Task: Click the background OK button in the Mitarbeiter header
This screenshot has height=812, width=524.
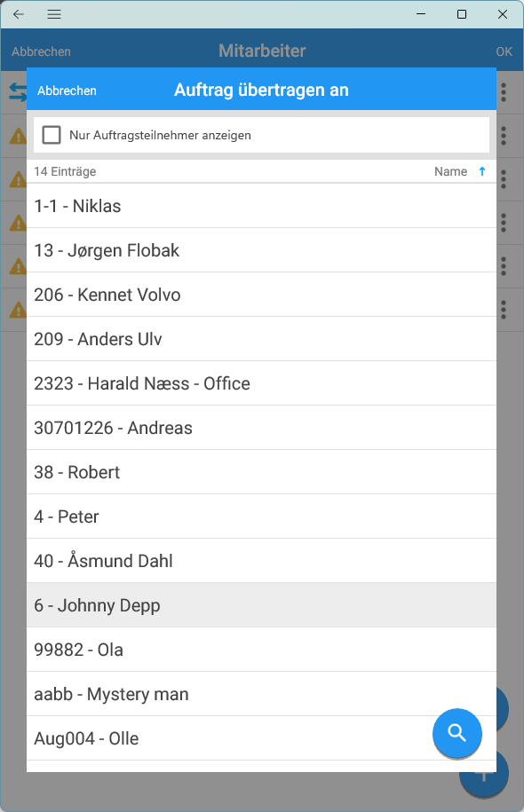Action: pos(504,51)
